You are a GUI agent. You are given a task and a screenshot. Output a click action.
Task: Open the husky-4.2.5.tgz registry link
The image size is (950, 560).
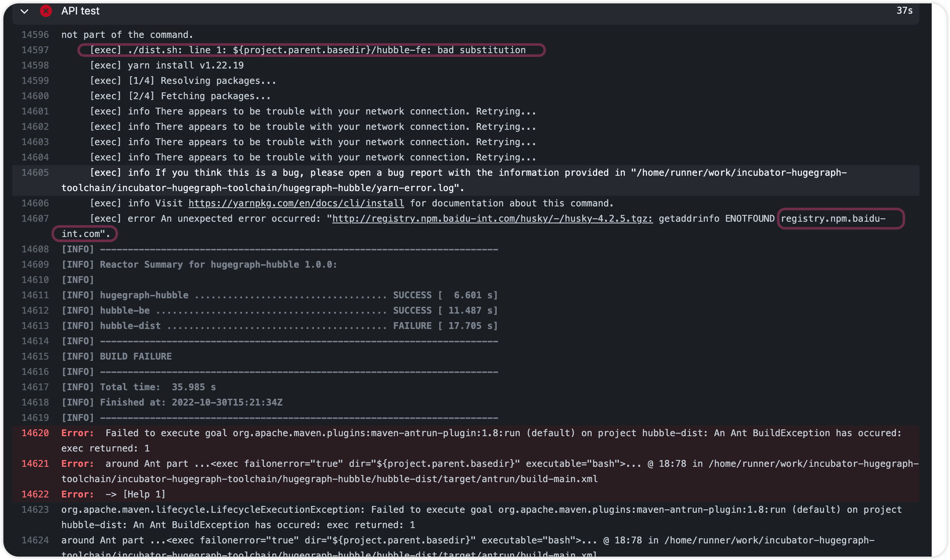tap(492, 219)
